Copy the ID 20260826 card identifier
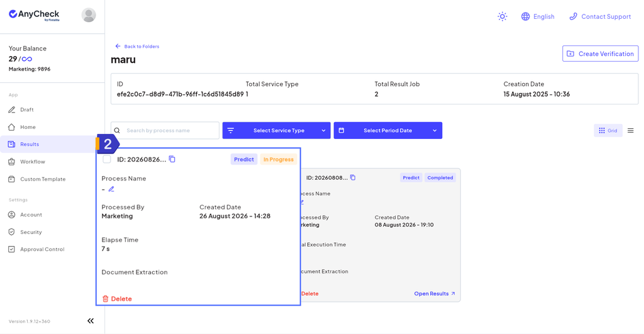 click(172, 159)
